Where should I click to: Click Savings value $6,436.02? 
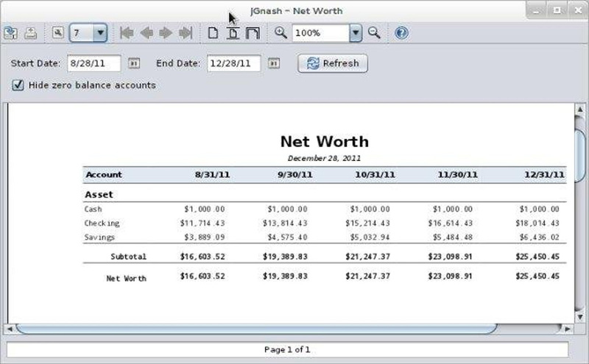point(540,238)
